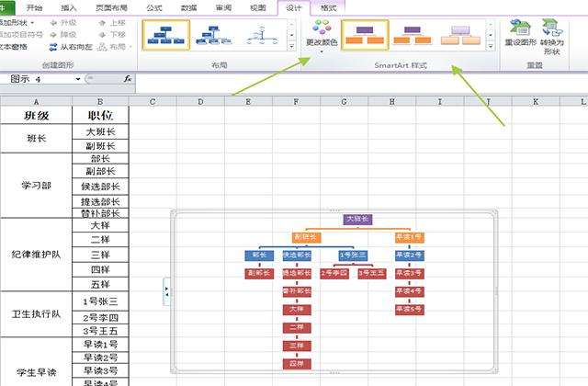Switch to the 公式 tab
The image size is (588, 386).
point(154,8)
